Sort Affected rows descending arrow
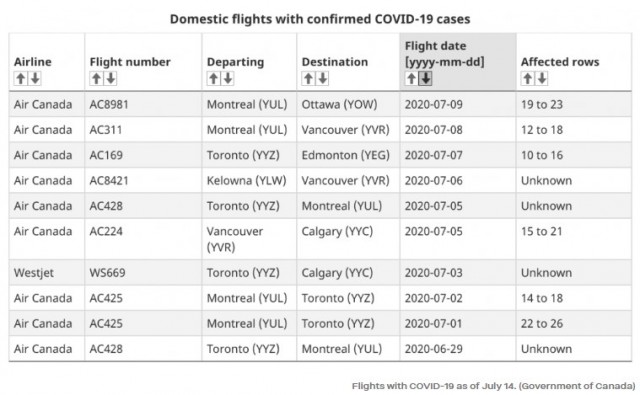 (x=542, y=78)
